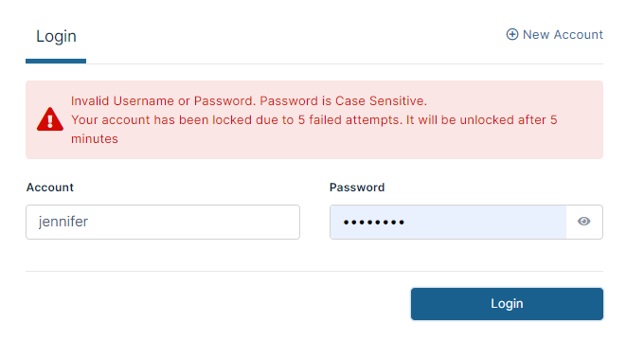Click the 'unlocked after 5' phrase in the alert
Viewport: 644px width, 358px height.
509,120
